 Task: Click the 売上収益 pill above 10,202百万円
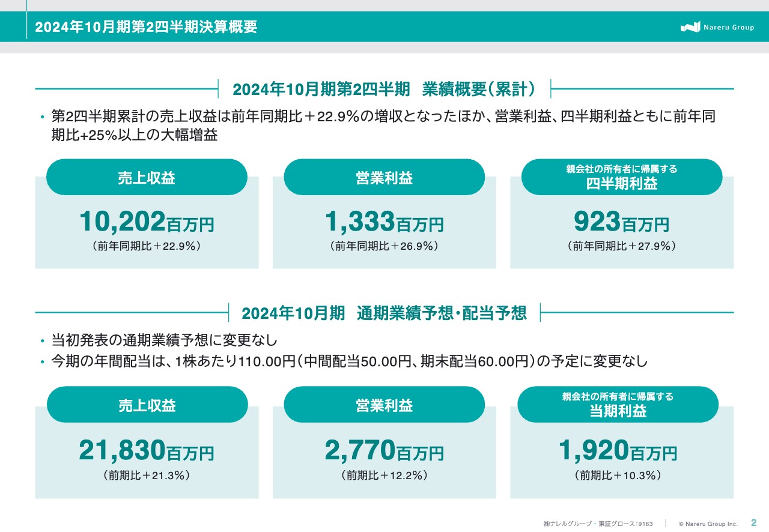pyautogui.click(x=147, y=178)
